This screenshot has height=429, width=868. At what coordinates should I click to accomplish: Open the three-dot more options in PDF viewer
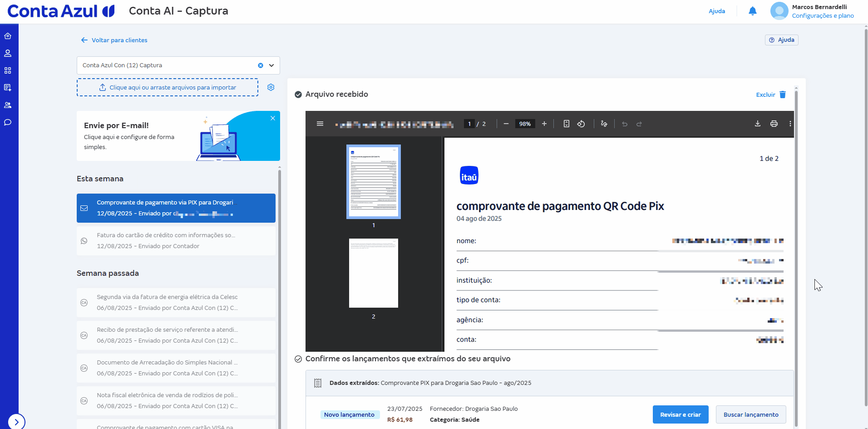pos(790,124)
